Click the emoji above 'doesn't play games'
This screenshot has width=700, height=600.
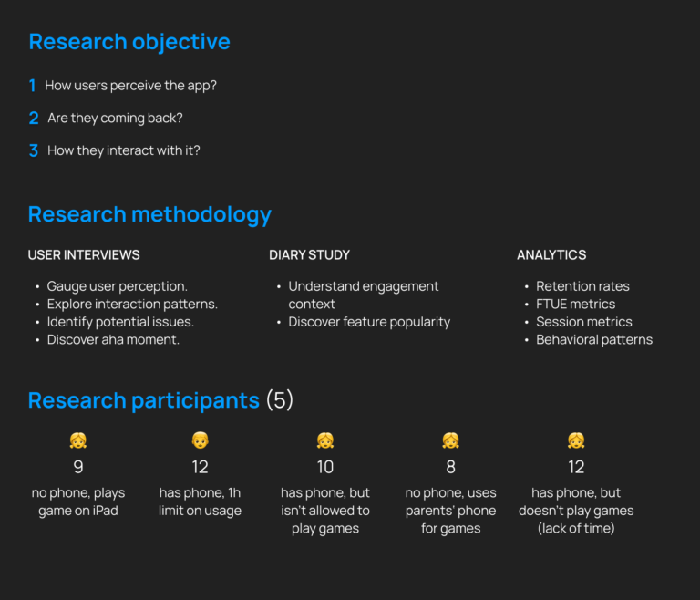[576, 440]
